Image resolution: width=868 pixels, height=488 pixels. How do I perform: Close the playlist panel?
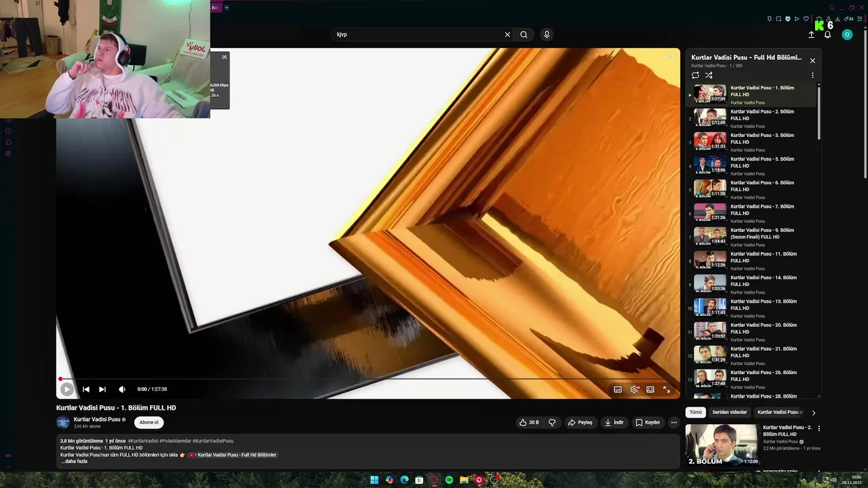coord(812,60)
